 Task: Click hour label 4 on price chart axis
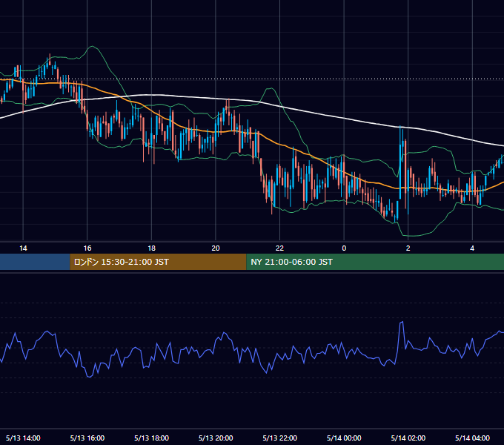click(x=472, y=248)
